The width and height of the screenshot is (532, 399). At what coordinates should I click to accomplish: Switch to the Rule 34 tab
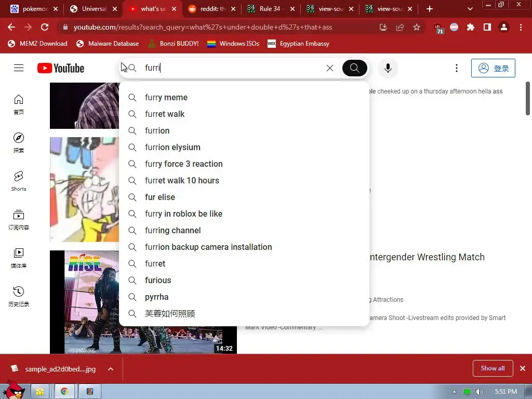pyautogui.click(x=271, y=9)
